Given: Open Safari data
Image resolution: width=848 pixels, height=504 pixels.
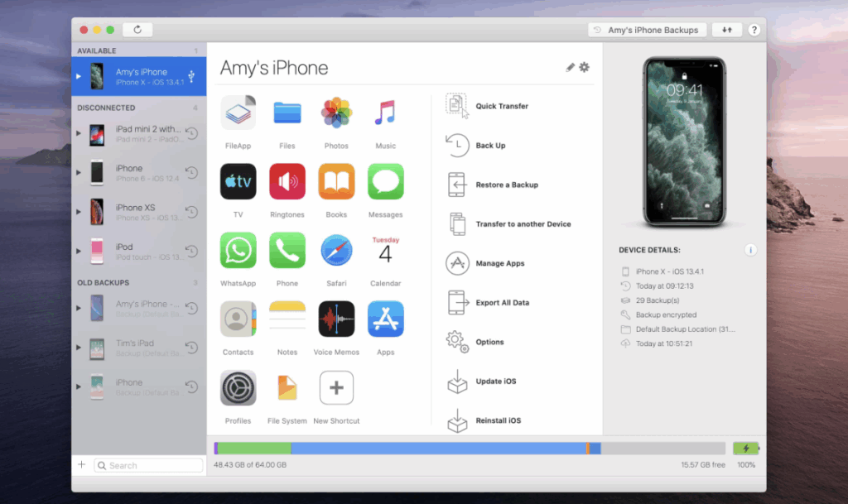Looking at the screenshot, I should pos(336,250).
